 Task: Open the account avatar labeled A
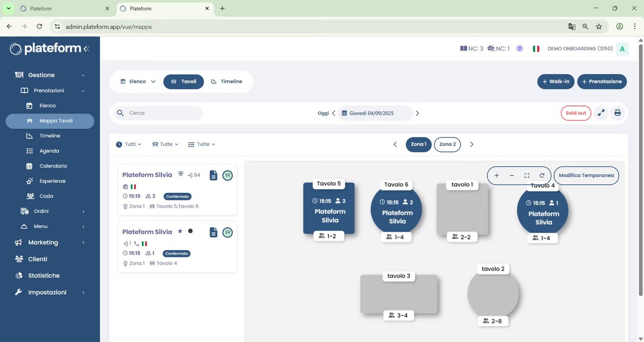click(622, 48)
